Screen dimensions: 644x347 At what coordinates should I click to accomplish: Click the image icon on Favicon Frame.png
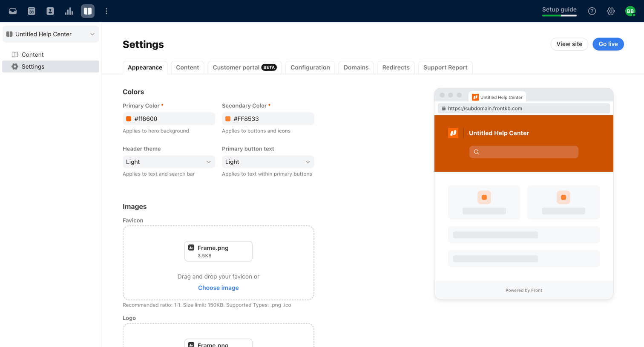[x=191, y=248]
